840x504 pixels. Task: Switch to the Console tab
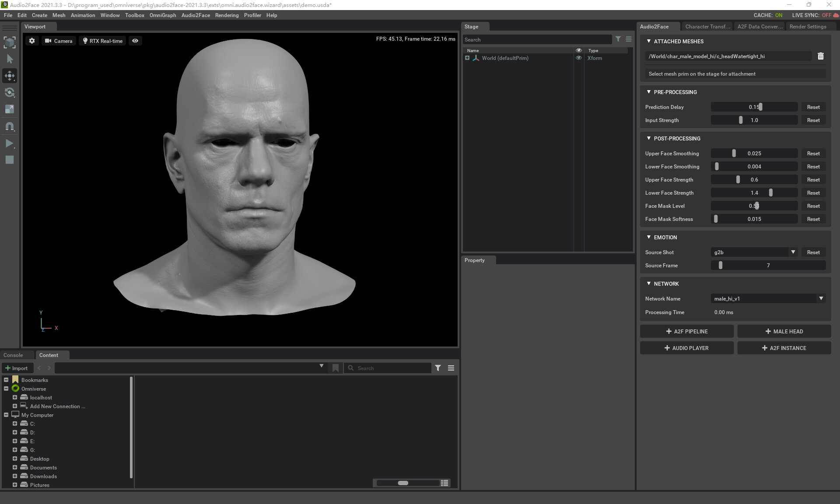click(x=13, y=355)
